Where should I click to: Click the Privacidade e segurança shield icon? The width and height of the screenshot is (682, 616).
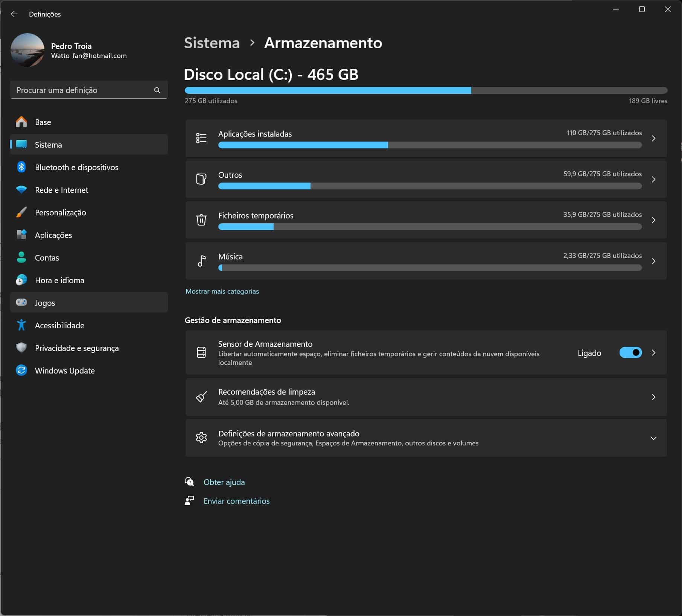click(21, 348)
